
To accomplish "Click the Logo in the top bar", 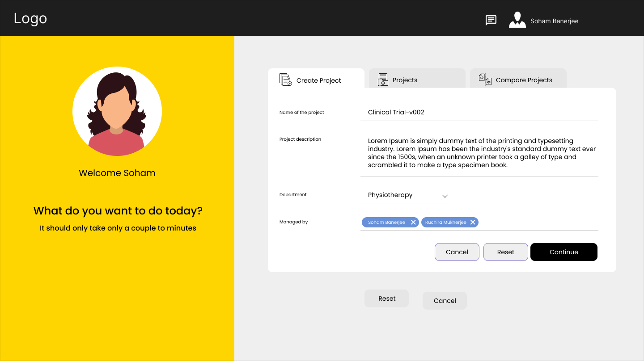I will click(30, 18).
